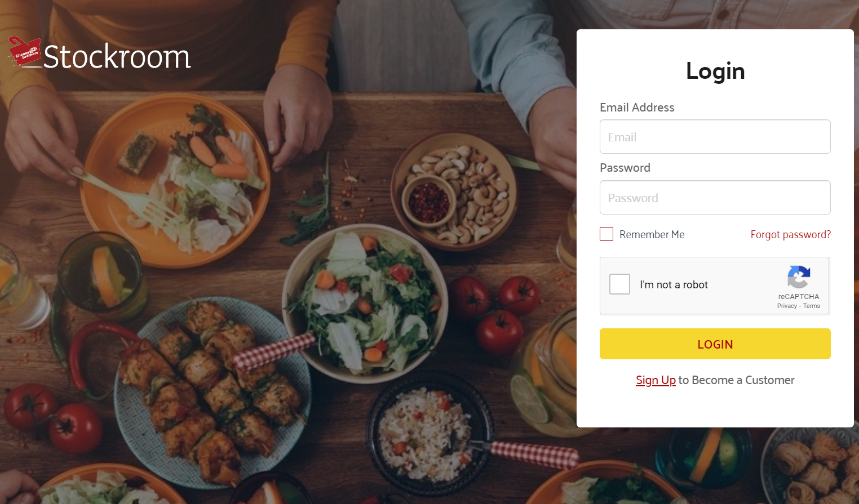Viewport: 859px width, 504px height.
Task: Click the Stockroom wordmark
Action: (x=117, y=57)
